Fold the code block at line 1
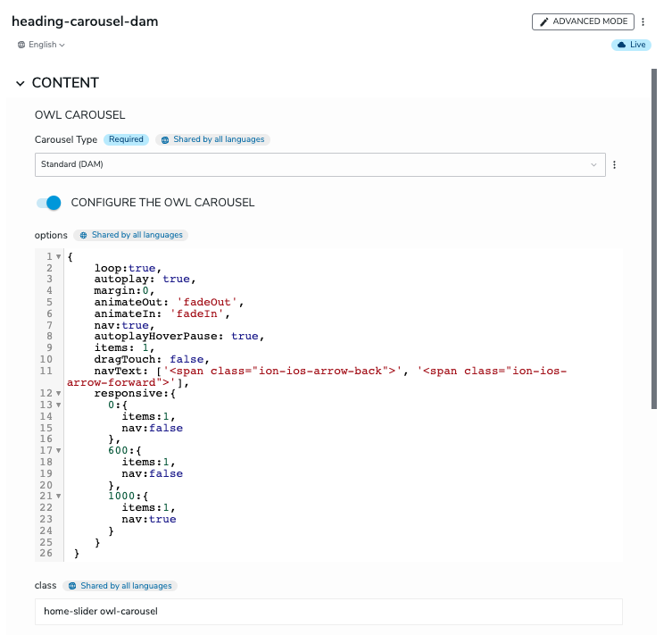The image size is (672, 635). (x=58, y=257)
